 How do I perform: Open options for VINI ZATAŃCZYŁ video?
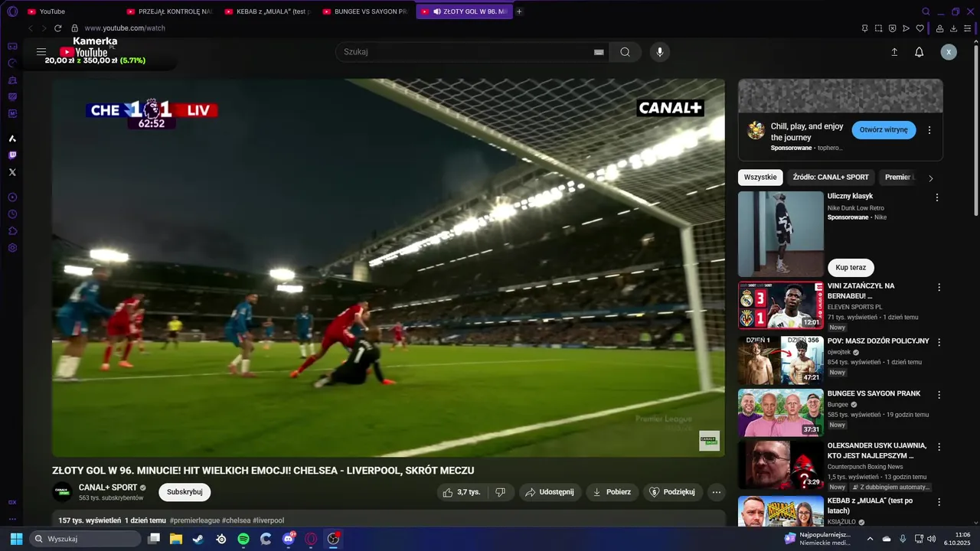coord(939,288)
